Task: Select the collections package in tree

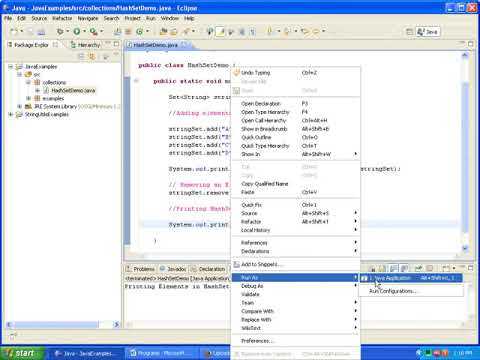Action: click(54, 82)
